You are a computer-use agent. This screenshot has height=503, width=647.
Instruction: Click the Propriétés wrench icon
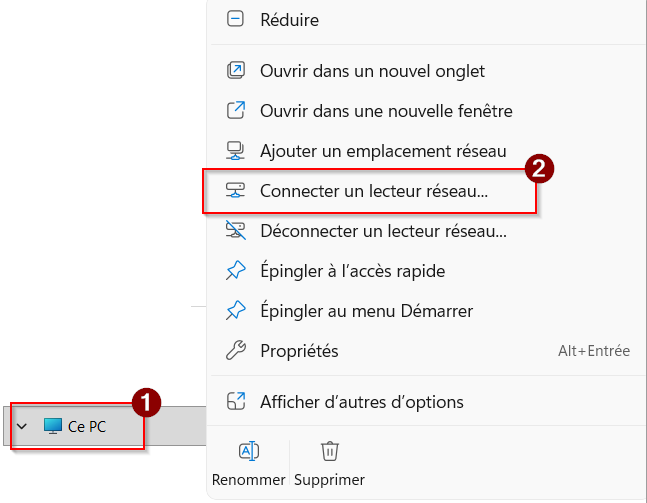click(x=236, y=350)
